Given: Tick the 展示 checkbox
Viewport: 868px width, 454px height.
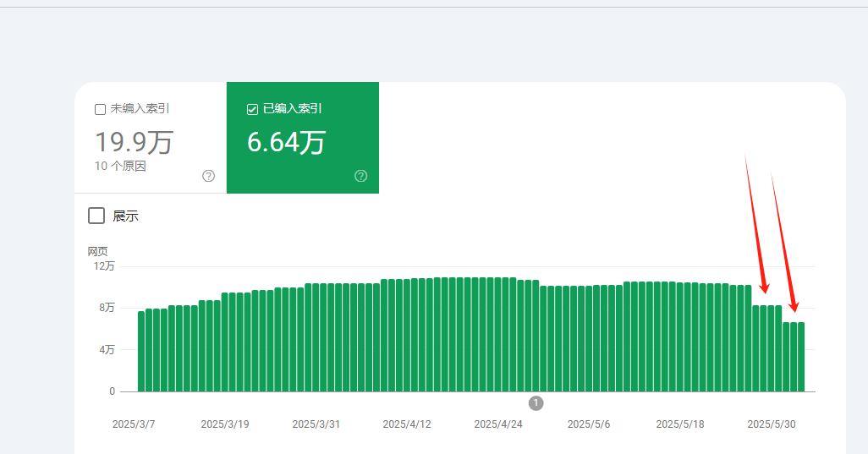Looking at the screenshot, I should coord(96,216).
